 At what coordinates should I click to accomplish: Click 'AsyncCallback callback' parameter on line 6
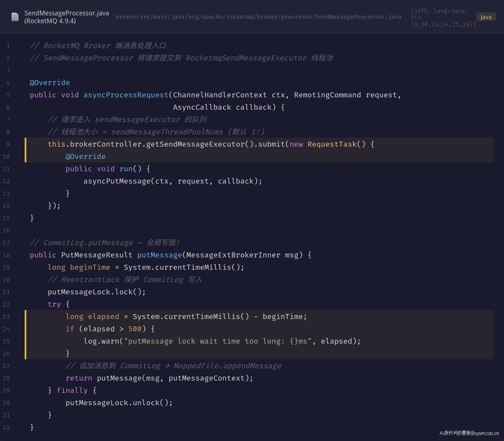[222, 107]
